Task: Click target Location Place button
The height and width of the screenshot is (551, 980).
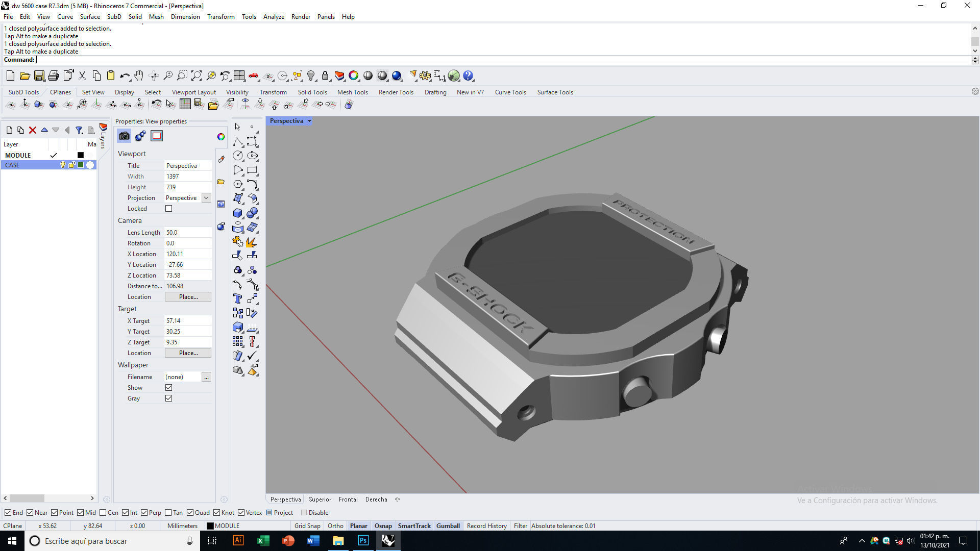Action: coord(188,353)
